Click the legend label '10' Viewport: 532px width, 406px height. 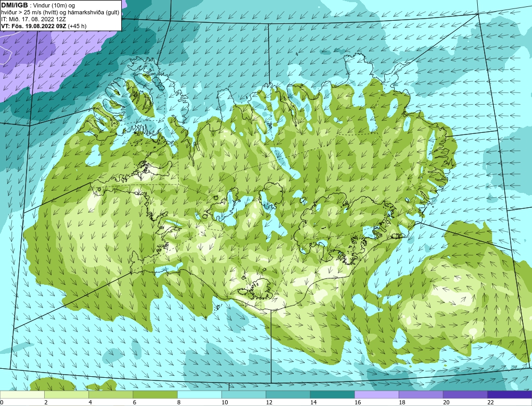[x=225, y=402]
